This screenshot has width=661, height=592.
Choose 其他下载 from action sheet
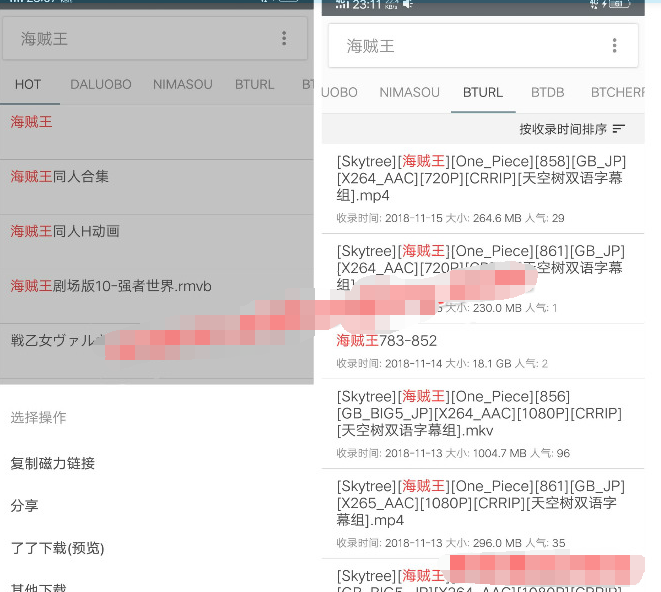point(38,587)
